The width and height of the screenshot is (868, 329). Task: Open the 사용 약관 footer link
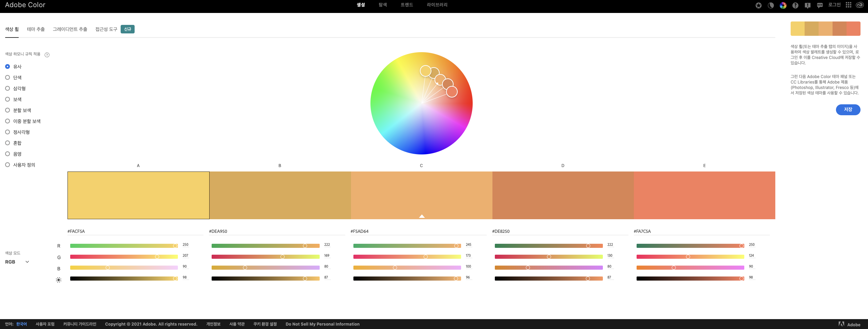pos(237,324)
